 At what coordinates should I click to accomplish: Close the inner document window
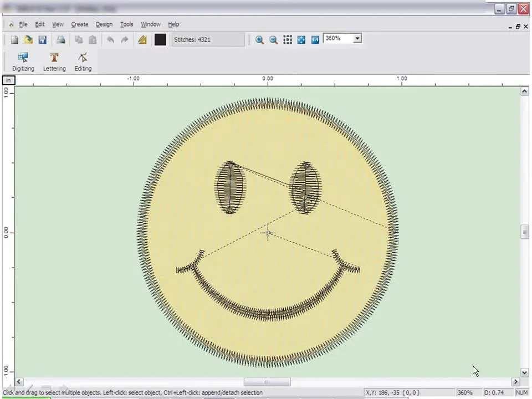coord(526,27)
